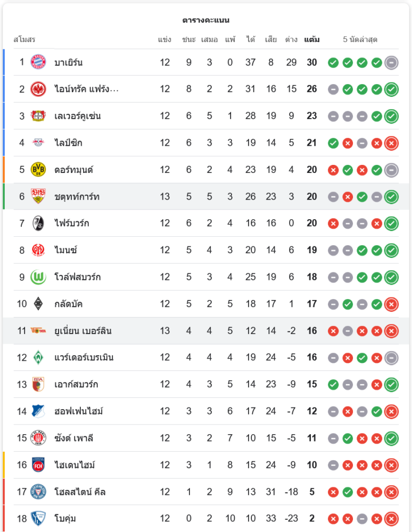Click the แต้ม points column header

coord(312,40)
